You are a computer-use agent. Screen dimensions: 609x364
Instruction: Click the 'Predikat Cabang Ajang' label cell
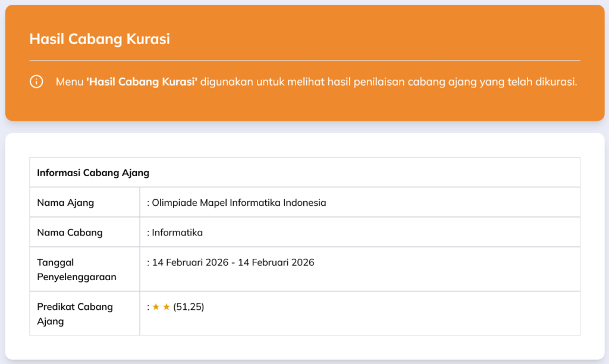(84, 313)
